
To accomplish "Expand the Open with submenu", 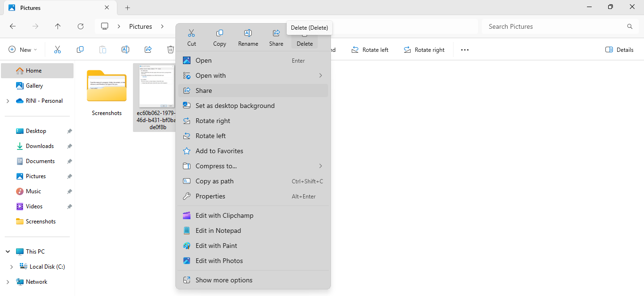I will (253, 75).
